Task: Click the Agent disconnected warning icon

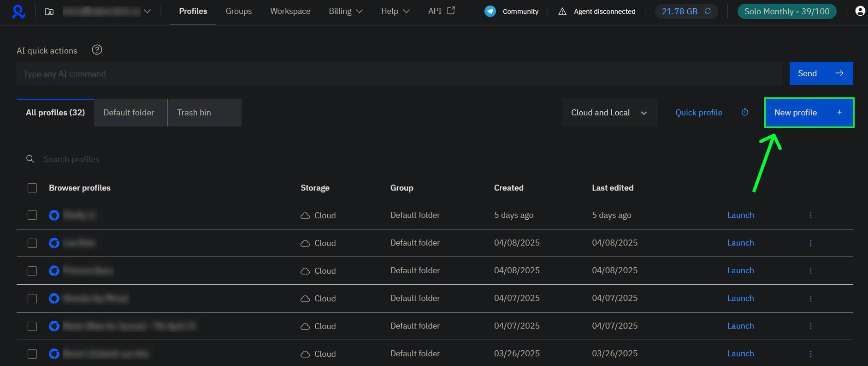Action: coord(562,12)
